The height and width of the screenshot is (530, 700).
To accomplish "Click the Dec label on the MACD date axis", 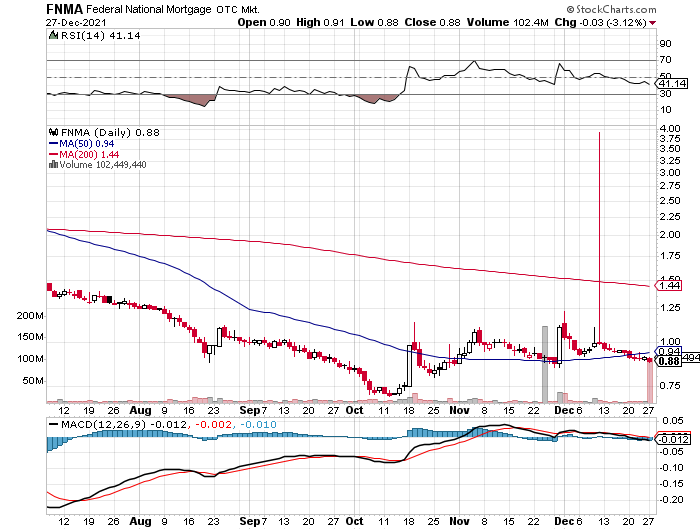I will 564,522.
